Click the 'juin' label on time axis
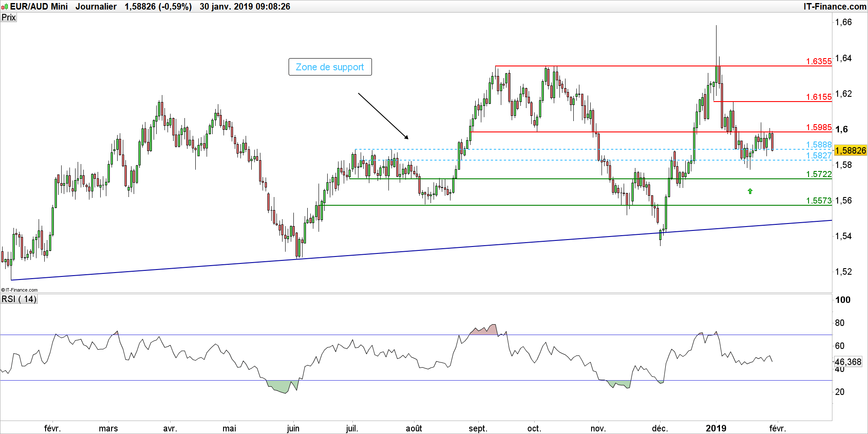This screenshot has height=434, width=868. (293, 428)
